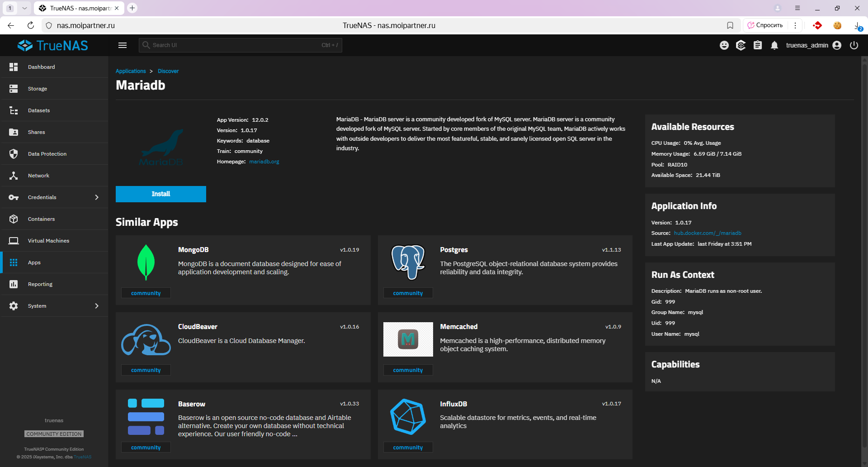Open the mariadb.org homepage link
This screenshot has height=467, width=868.
click(264, 162)
